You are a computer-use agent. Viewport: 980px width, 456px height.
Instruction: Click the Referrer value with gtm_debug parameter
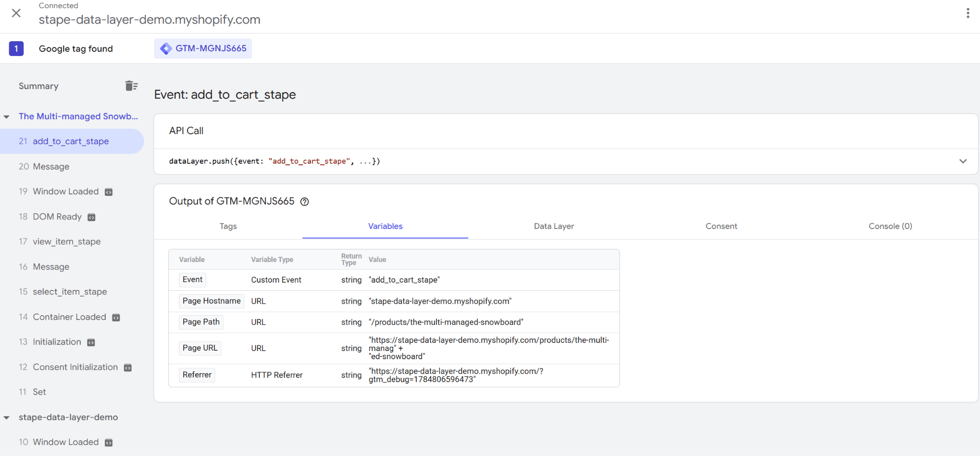point(456,375)
